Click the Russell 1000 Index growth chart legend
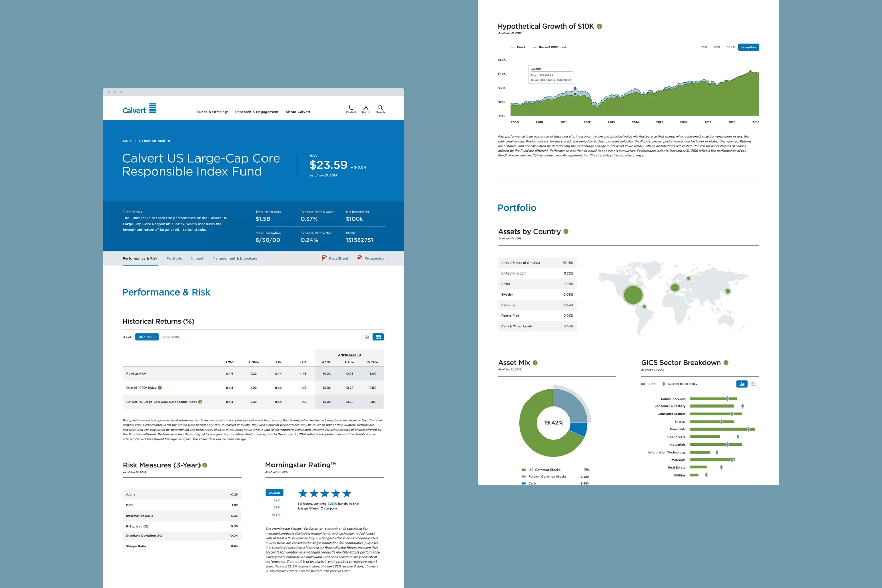 550,47
